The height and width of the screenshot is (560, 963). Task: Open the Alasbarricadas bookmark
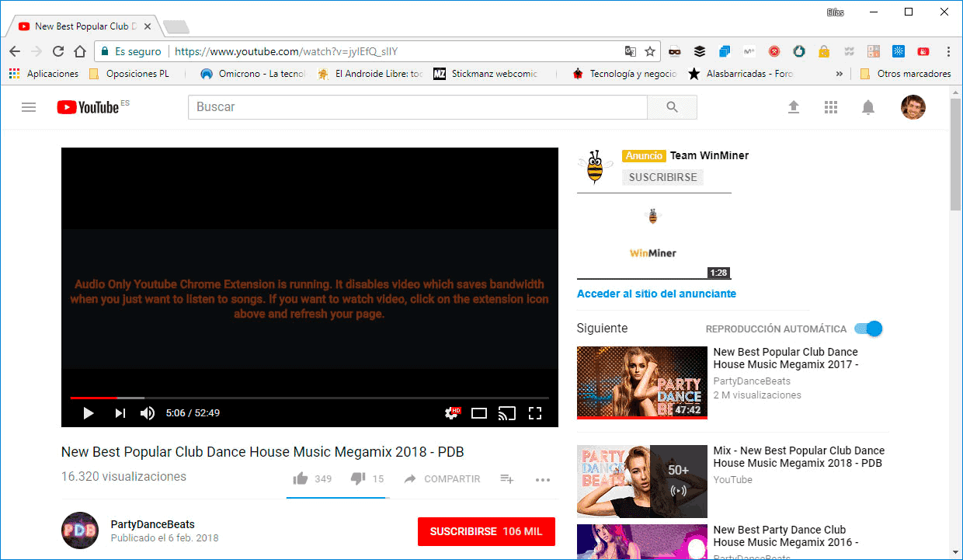740,74
